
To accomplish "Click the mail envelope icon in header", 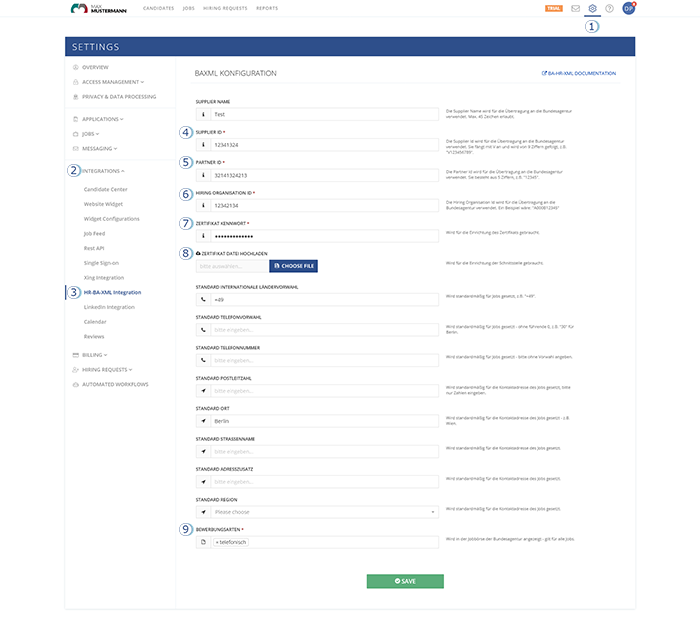I will click(575, 8).
